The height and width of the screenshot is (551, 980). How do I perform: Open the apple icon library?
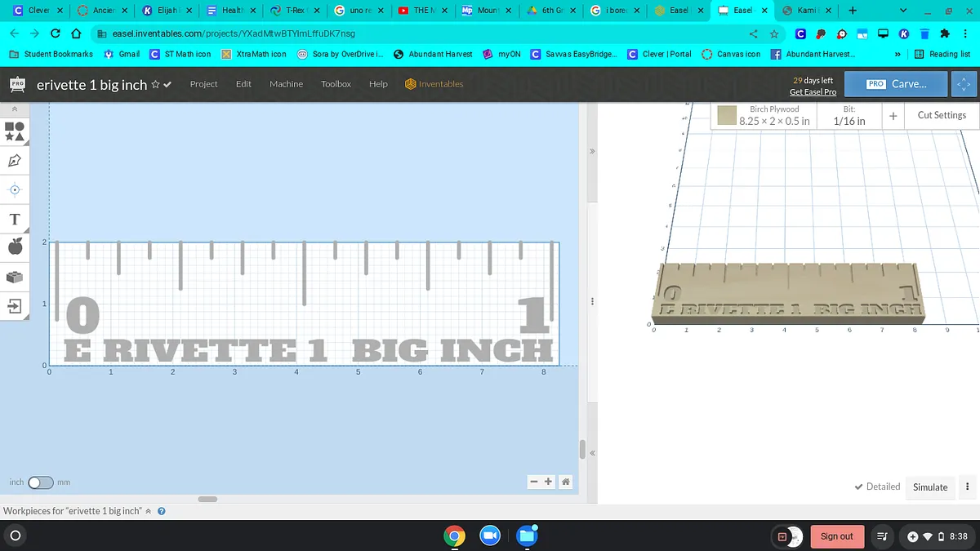pos(14,247)
